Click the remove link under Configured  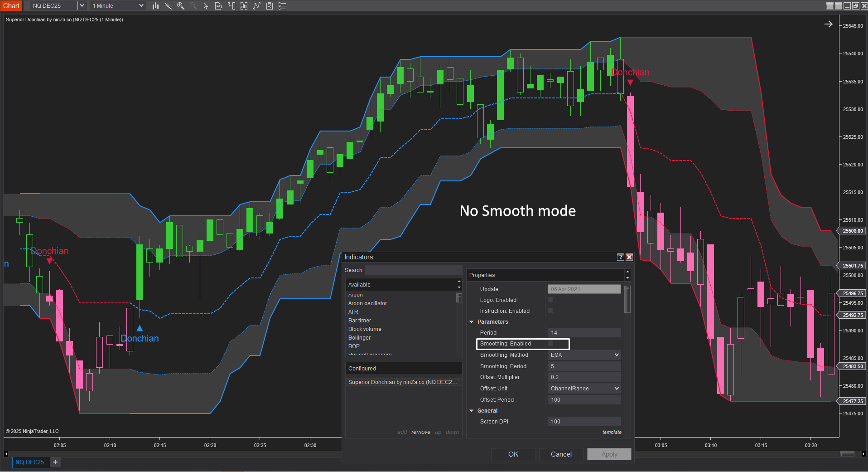point(420,432)
